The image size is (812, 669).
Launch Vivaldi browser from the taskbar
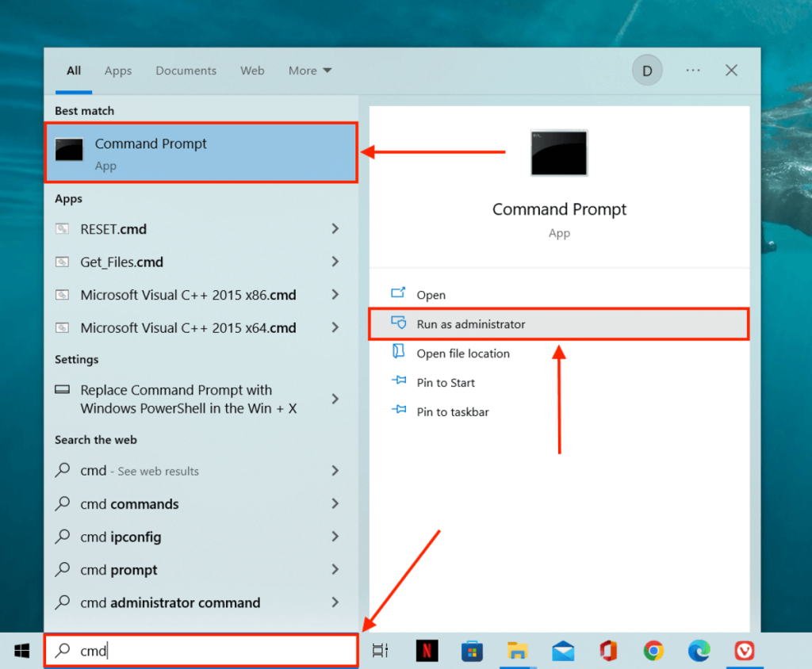click(744, 651)
